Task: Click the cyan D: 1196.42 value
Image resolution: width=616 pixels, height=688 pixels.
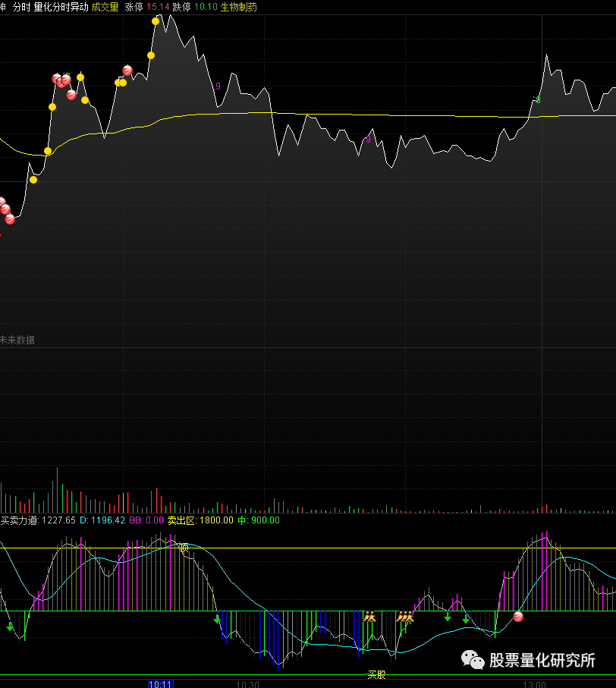Action: tap(102, 520)
